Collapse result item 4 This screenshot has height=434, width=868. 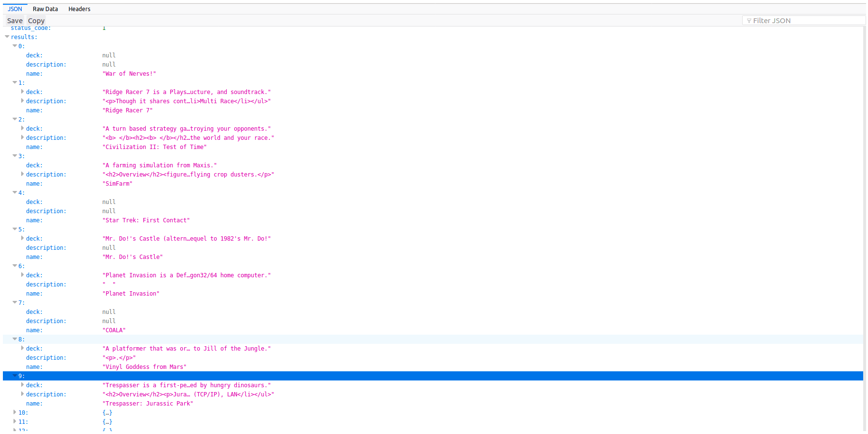pyautogui.click(x=15, y=192)
